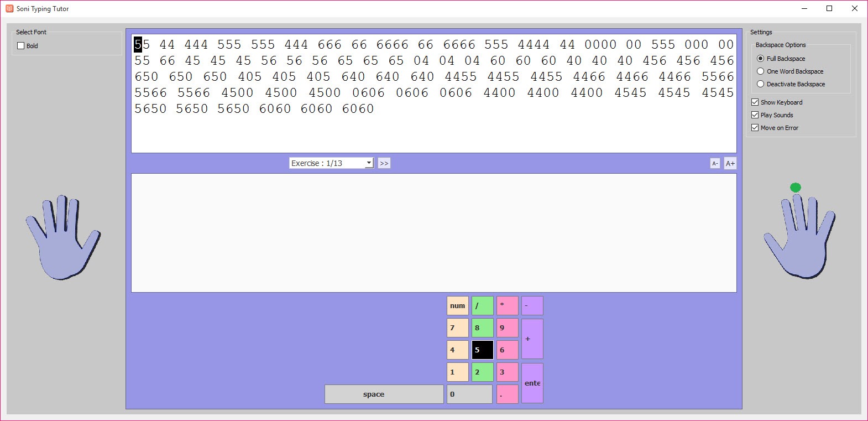Click the purple plus key
The width and height of the screenshot is (868, 421).
(532, 339)
